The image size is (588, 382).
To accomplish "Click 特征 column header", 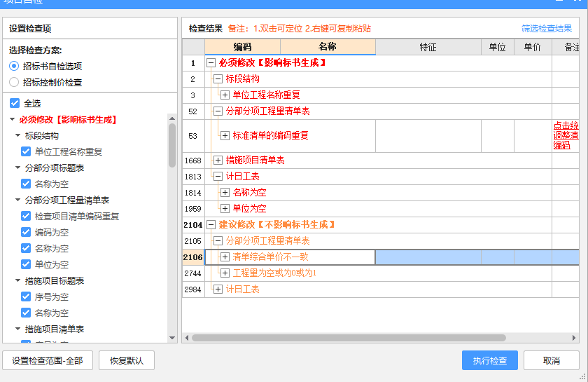I will point(428,47).
